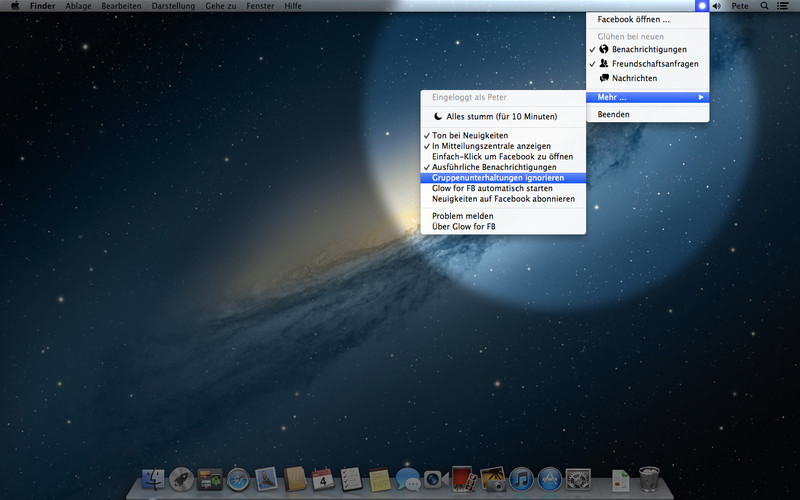Open the Darstellung menu
The height and width of the screenshot is (500, 800).
click(x=173, y=6)
